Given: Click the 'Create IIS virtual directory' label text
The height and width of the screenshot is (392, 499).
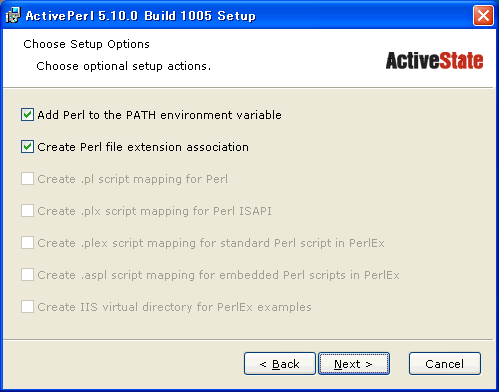Looking at the screenshot, I should click(x=174, y=307).
